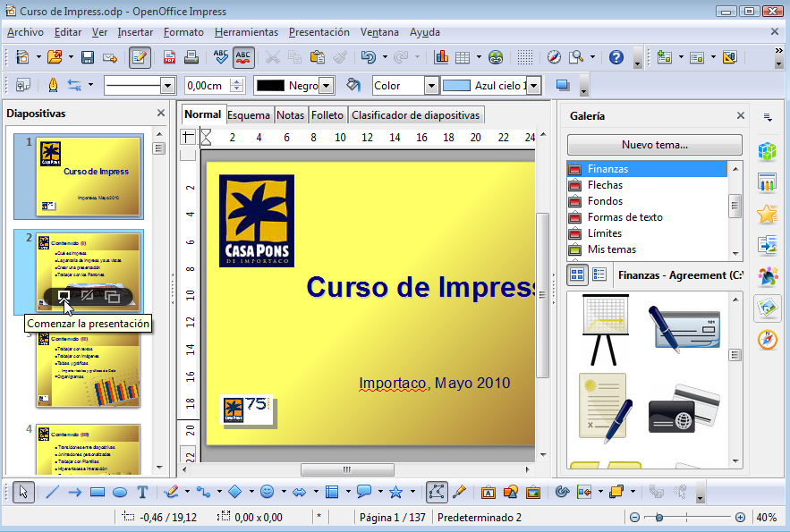Expand the fill style Color dropdown
790x532 pixels.
pyautogui.click(x=431, y=86)
